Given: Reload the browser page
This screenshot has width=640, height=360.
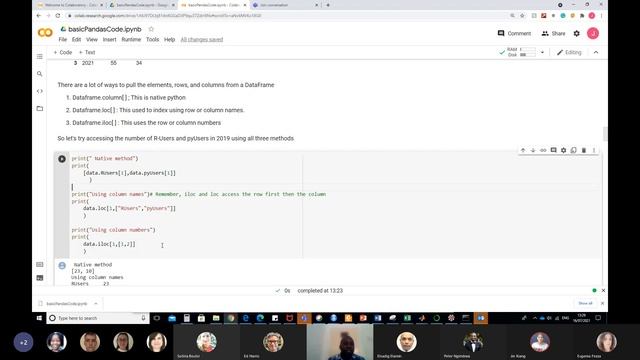Looking at the screenshot, I should [58, 16].
